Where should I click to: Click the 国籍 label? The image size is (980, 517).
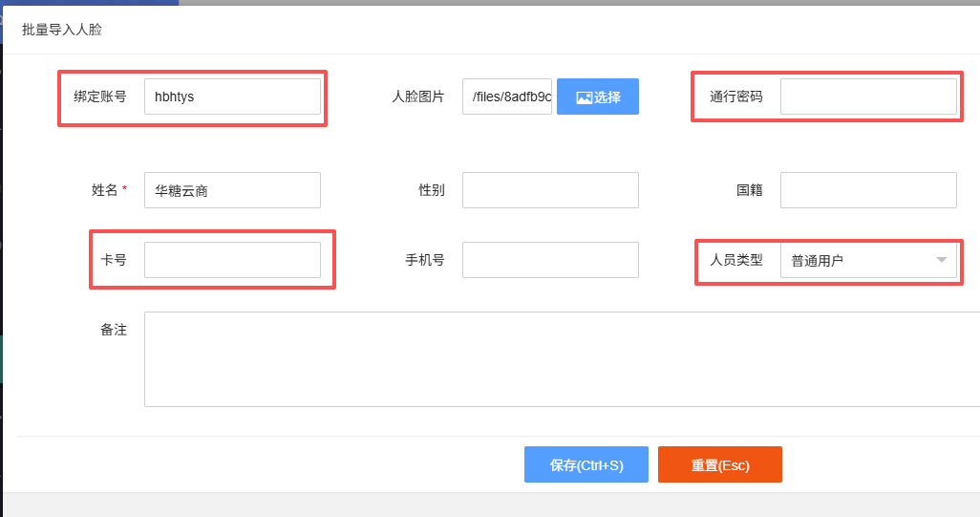pos(750,190)
